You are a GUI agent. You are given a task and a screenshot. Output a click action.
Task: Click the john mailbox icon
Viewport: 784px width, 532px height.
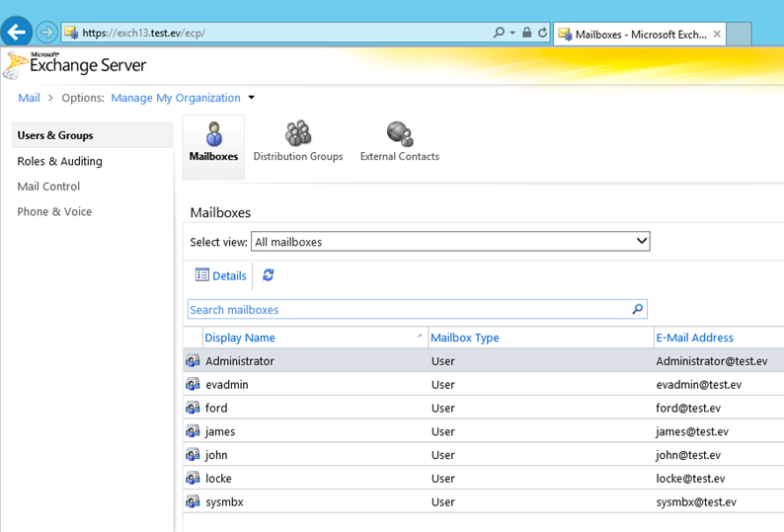[193, 454]
